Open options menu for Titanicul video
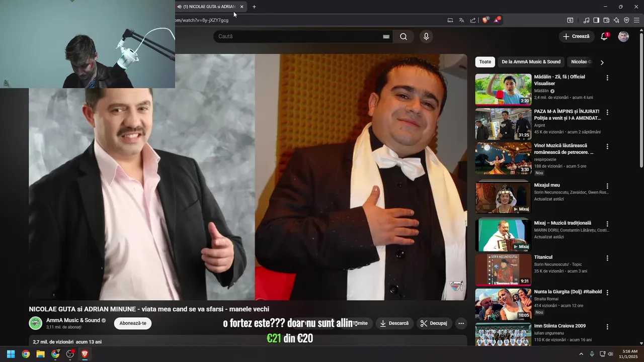The image size is (644, 362). [607, 258]
